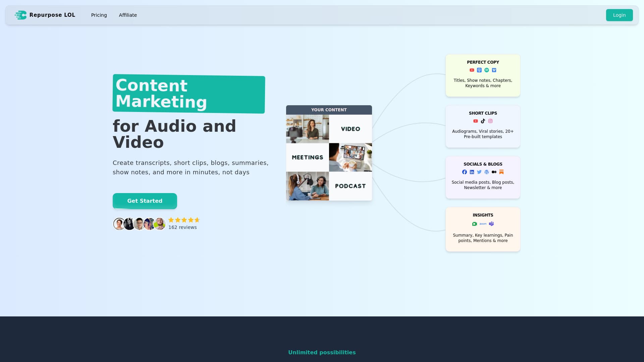Click the Instagram icon in Short Clips
644x362 pixels.
pyautogui.click(x=490, y=121)
